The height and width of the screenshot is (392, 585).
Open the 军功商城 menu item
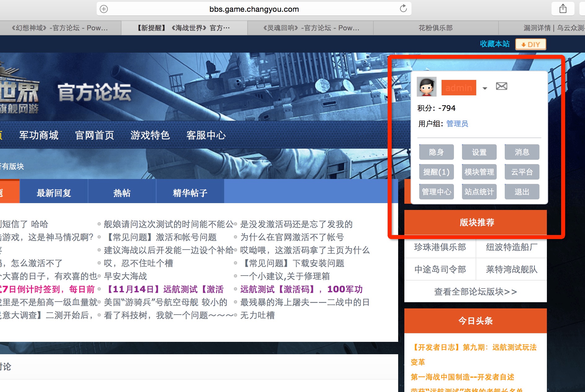[39, 135]
